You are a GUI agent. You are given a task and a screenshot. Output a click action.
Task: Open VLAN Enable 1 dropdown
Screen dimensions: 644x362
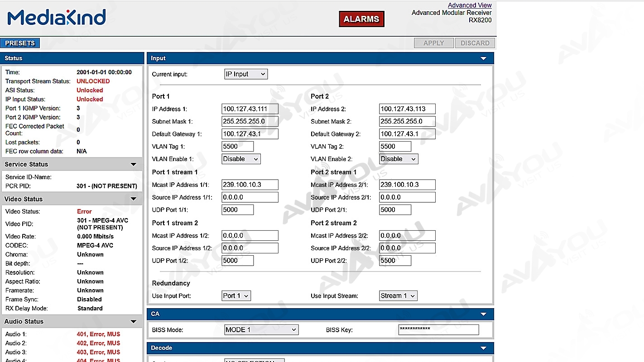(241, 159)
